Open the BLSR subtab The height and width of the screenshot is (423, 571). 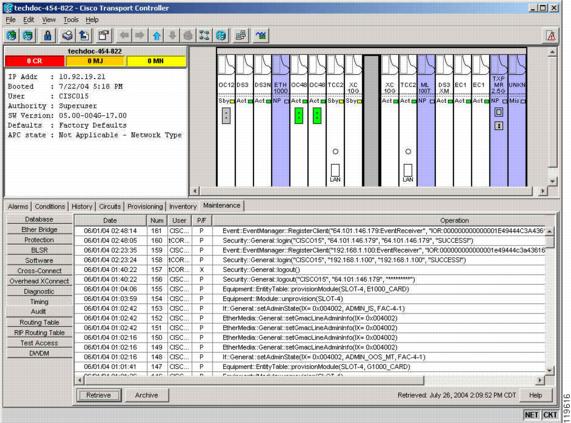pos(39,250)
